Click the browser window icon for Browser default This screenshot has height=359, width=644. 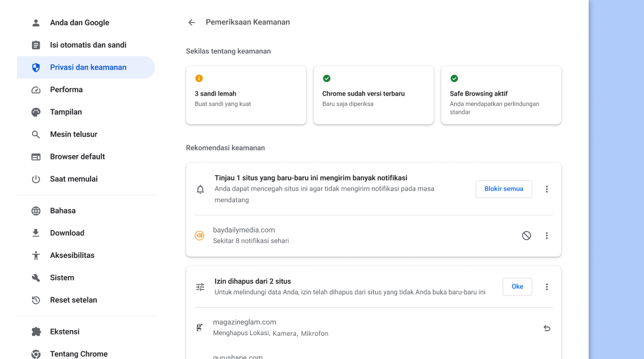click(36, 157)
